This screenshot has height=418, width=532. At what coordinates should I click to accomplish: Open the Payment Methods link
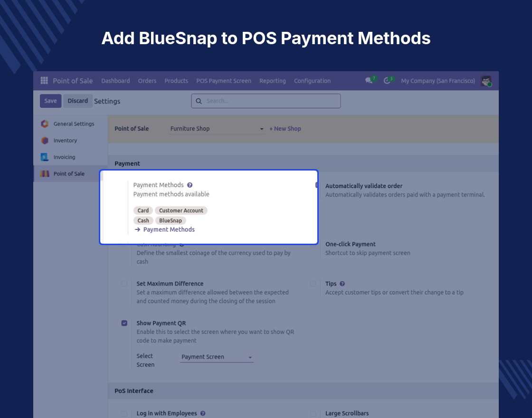pyautogui.click(x=169, y=230)
